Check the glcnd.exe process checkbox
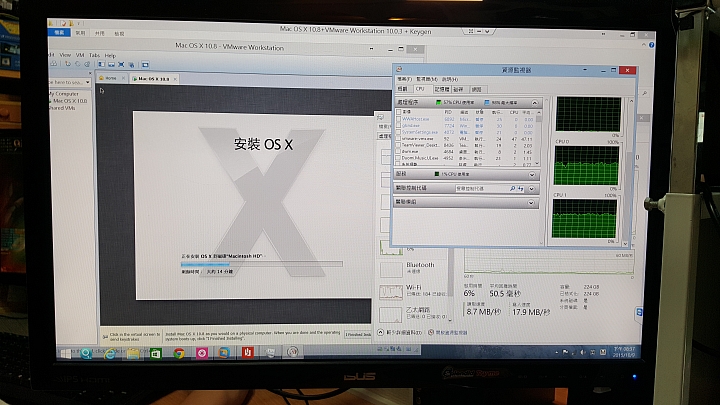The image size is (720, 405). tap(399, 125)
